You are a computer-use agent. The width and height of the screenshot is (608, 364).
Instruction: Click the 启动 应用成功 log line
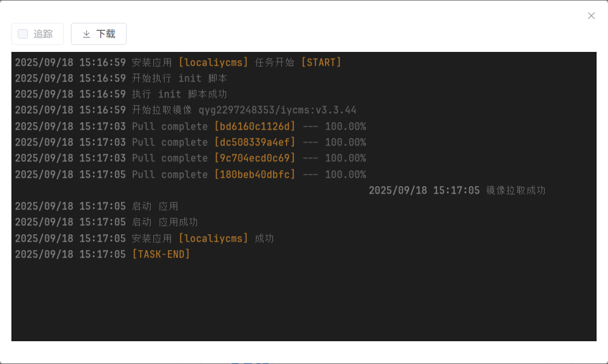106,222
